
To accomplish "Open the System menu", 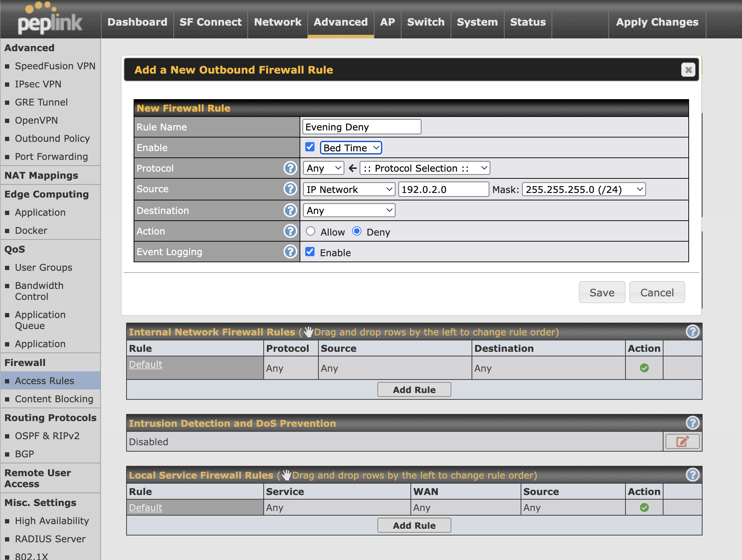I will click(477, 22).
